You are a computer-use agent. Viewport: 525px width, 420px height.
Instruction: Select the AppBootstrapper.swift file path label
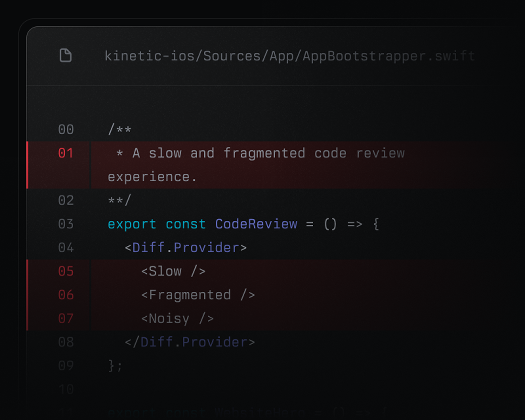(x=289, y=56)
